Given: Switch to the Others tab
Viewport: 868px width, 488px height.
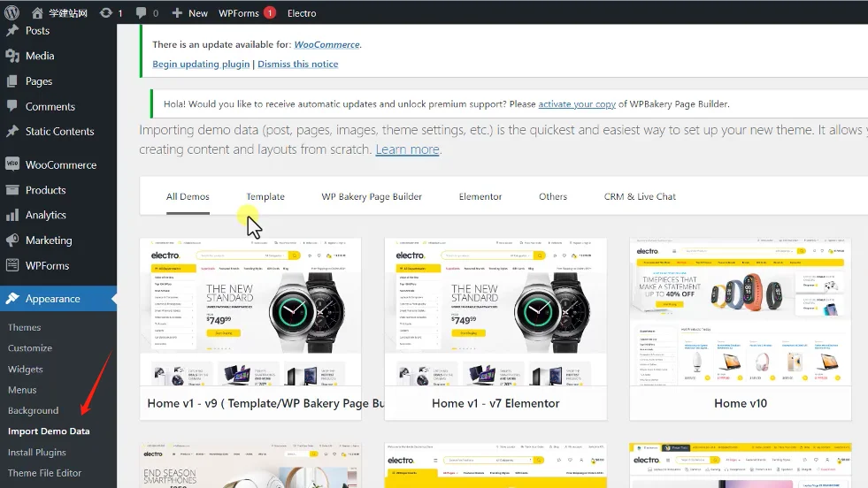Looking at the screenshot, I should [x=553, y=196].
